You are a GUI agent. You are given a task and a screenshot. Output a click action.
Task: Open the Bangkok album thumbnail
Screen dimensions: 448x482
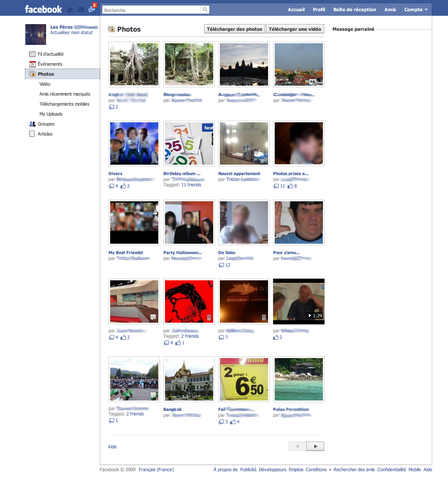pos(189,379)
